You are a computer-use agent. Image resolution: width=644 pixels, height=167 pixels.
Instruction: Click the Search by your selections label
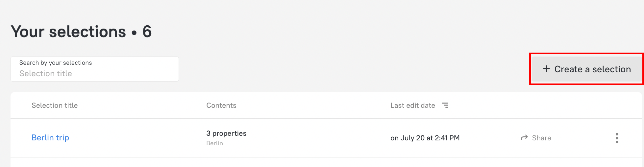[56, 63]
